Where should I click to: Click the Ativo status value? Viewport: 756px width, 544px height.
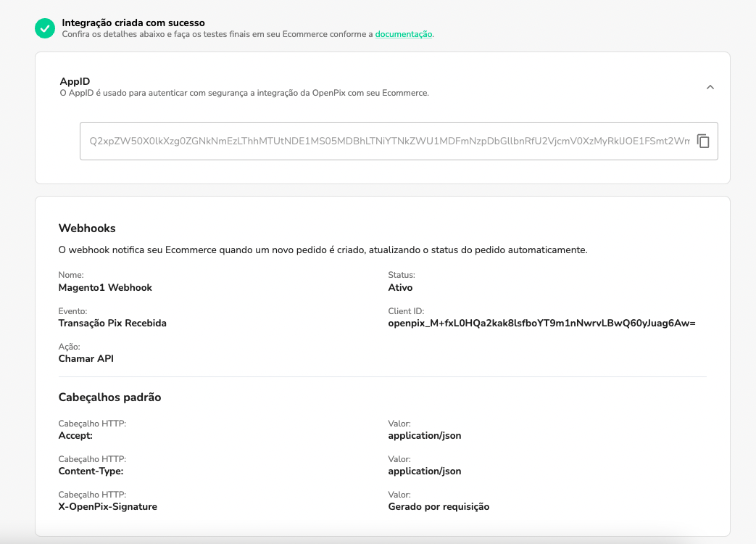[x=400, y=287]
